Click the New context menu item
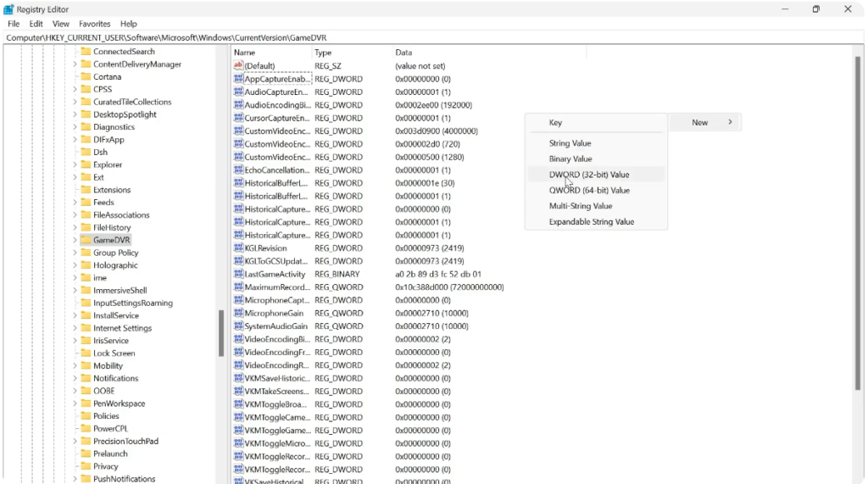The height and width of the screenshot is (484, 868). [x=705, y=122]
